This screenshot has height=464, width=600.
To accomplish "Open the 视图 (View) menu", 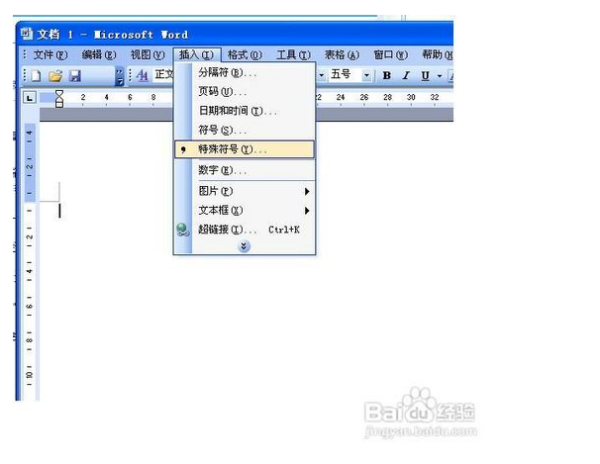I will [x=148, y=55].
